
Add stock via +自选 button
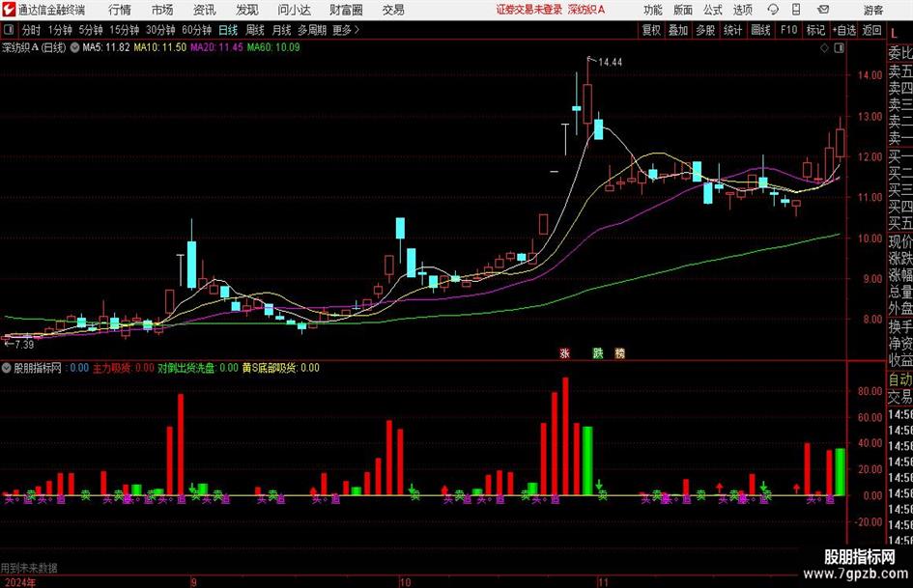click(843, 30)
